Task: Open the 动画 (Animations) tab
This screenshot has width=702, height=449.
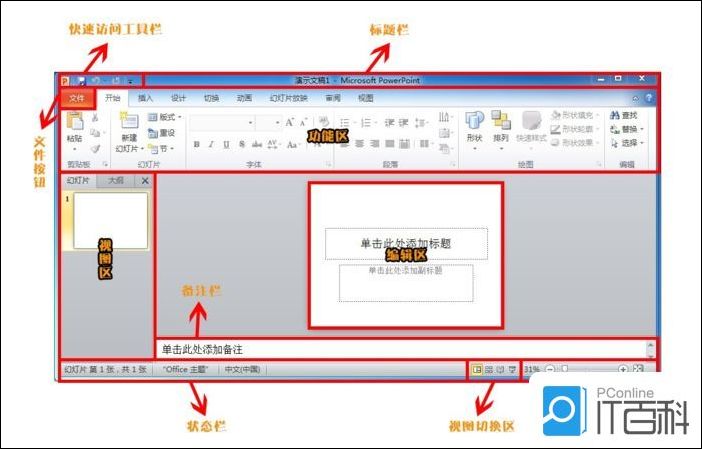Action: tap(244, 98)
